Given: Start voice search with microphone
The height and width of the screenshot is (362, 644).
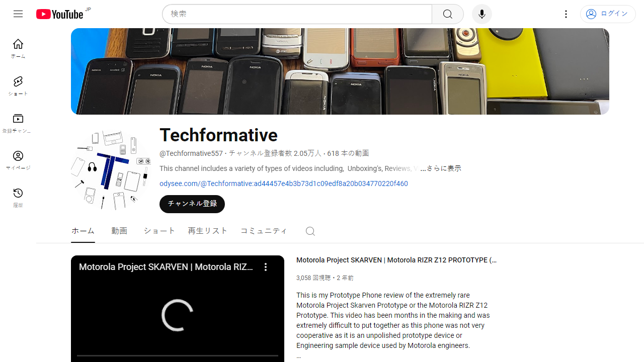Looking at the screenshot, I should [x=482, y=14].
